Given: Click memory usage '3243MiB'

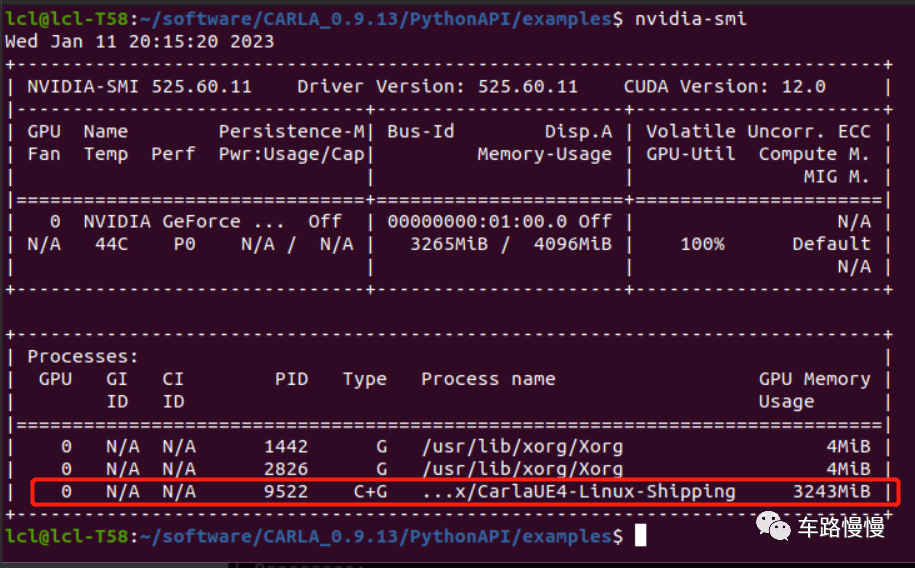Looking at the screenshot, I should pos(831,492).
